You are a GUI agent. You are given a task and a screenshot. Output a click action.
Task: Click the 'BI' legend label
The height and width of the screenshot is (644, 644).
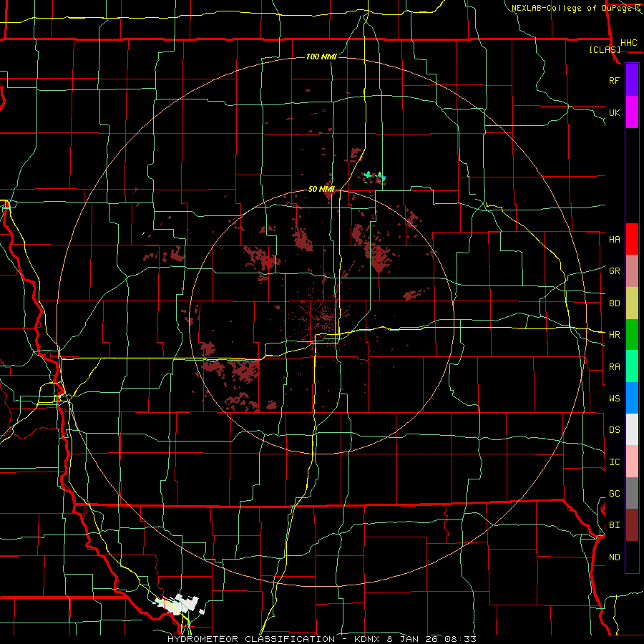614,525
